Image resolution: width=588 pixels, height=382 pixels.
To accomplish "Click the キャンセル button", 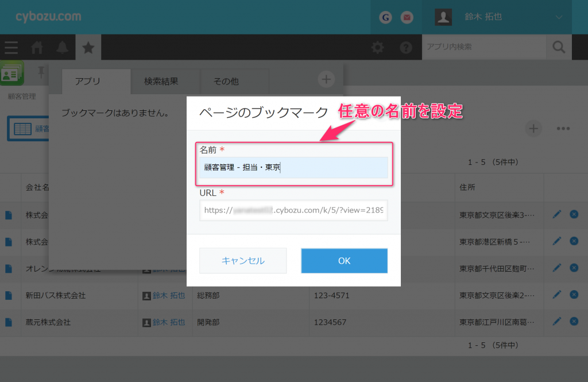I will [x=243, y=261].
